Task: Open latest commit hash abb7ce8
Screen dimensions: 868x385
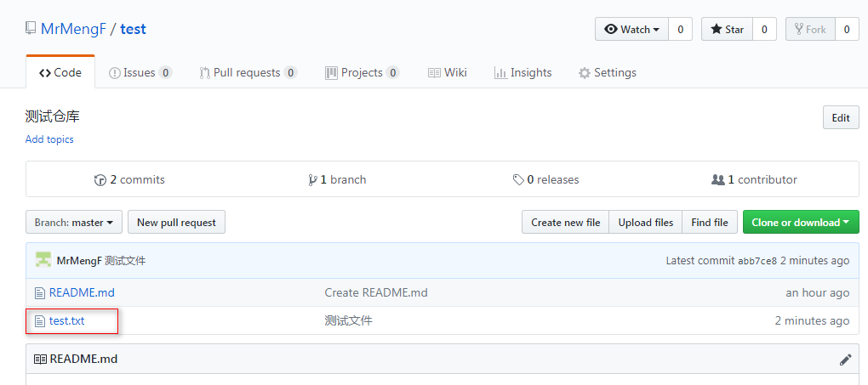Action: point(757,261)
